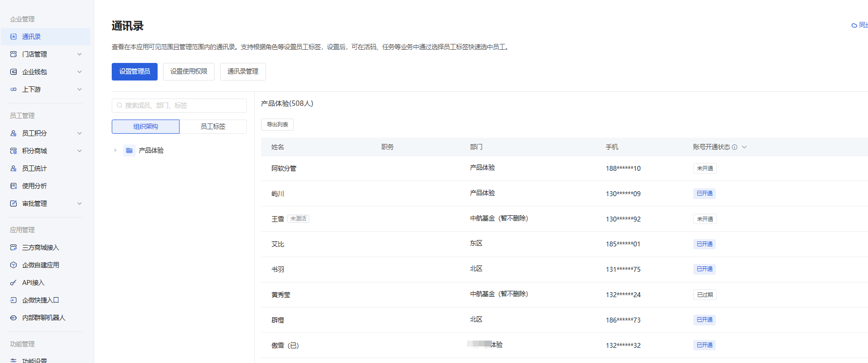Click department 东区 in 艾比 row
This screenshot has height=363, width=868.
pos(476,243)
